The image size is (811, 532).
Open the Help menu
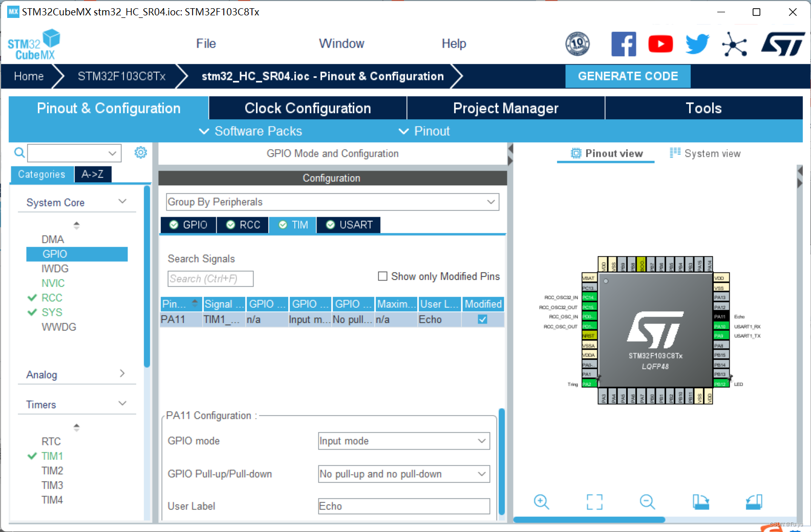[x=454, y=44]
